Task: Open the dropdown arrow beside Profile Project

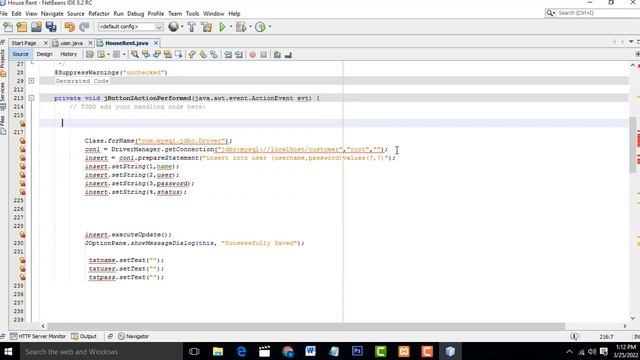Action: point(269,27)
